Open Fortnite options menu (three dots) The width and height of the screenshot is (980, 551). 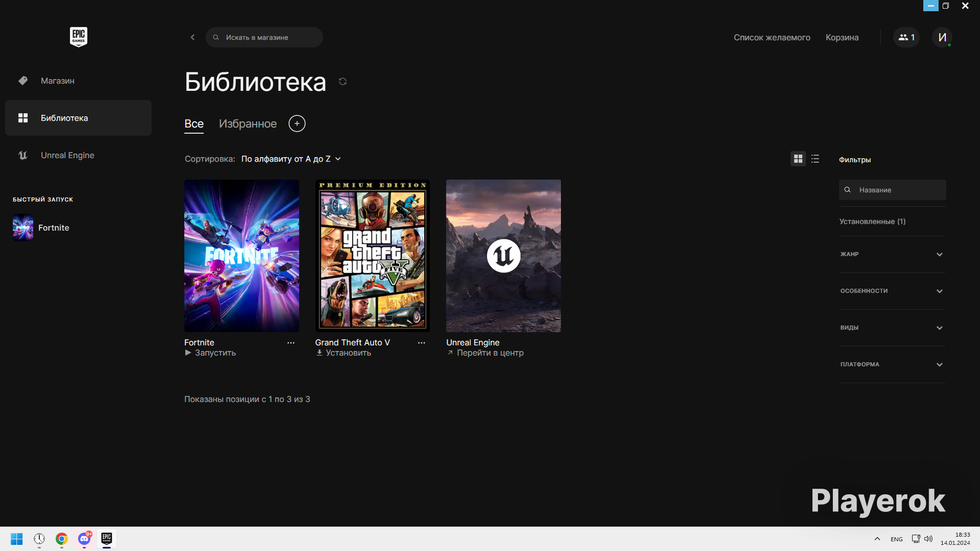(291, 343)
